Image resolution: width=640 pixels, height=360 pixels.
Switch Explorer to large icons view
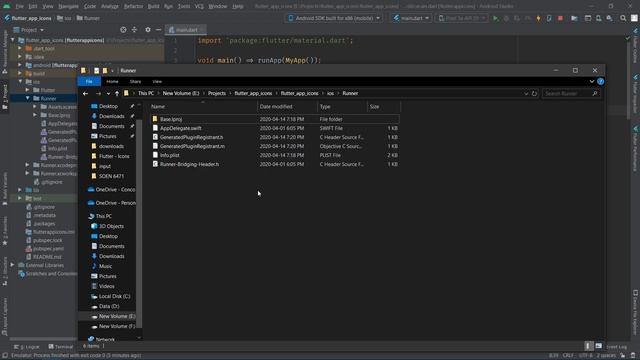tap(598, 346)
